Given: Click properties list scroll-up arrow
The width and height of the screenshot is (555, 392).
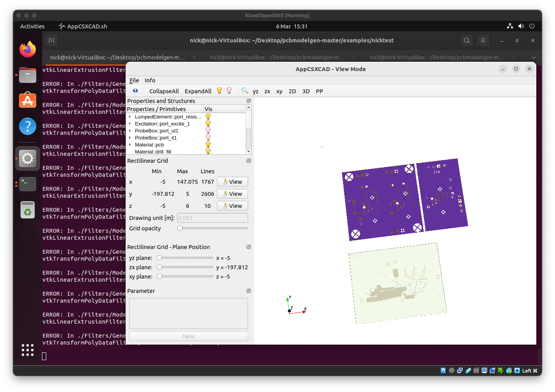Looking at the screenshot, I should click(249, 108).
